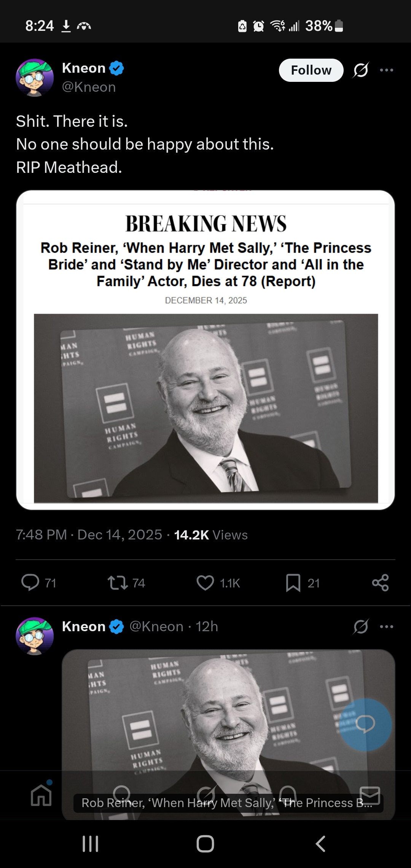411x868 pixels.
Task: Tap the reply icon with 71 comments
Action: 30,582
